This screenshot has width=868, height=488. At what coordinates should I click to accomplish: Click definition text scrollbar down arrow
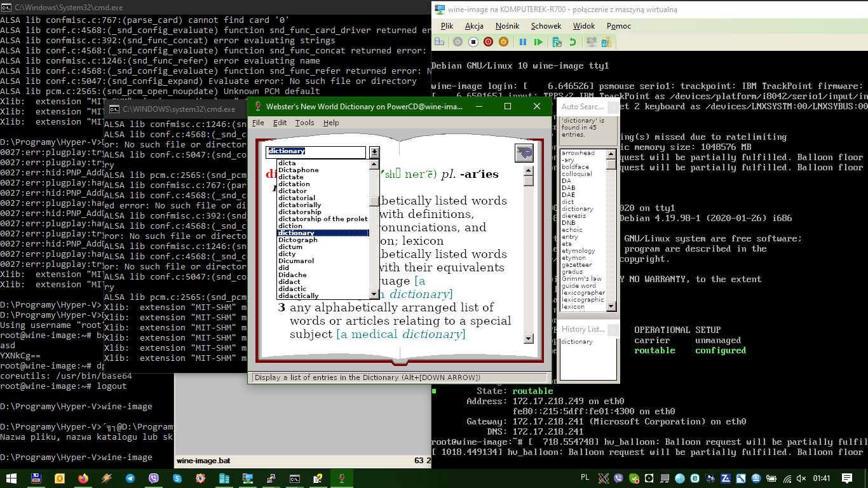[528, 339]
